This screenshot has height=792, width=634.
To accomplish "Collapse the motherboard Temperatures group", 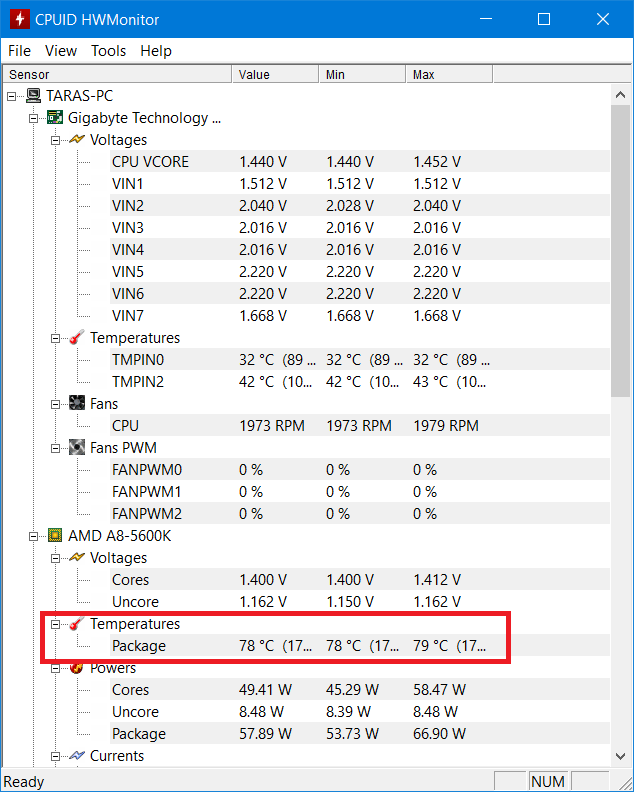I will pyautogui.click(x=56, y=338).
